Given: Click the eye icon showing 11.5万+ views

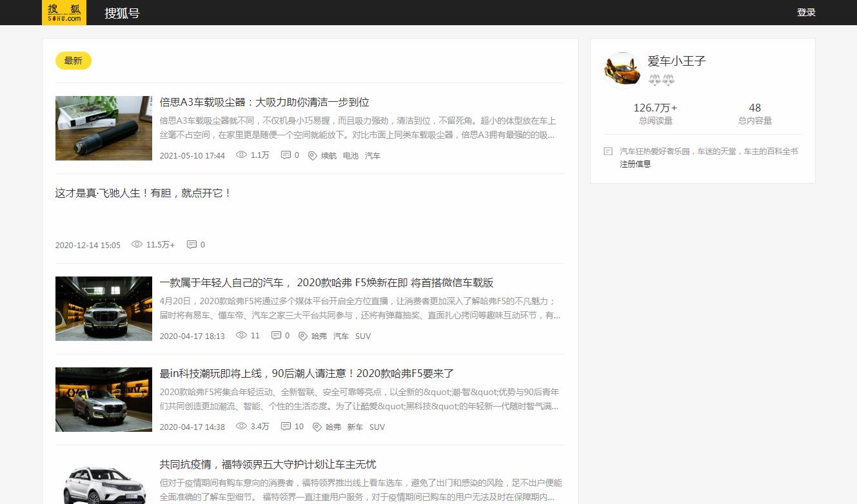Looking at the screenshot, I should (137, 244).
